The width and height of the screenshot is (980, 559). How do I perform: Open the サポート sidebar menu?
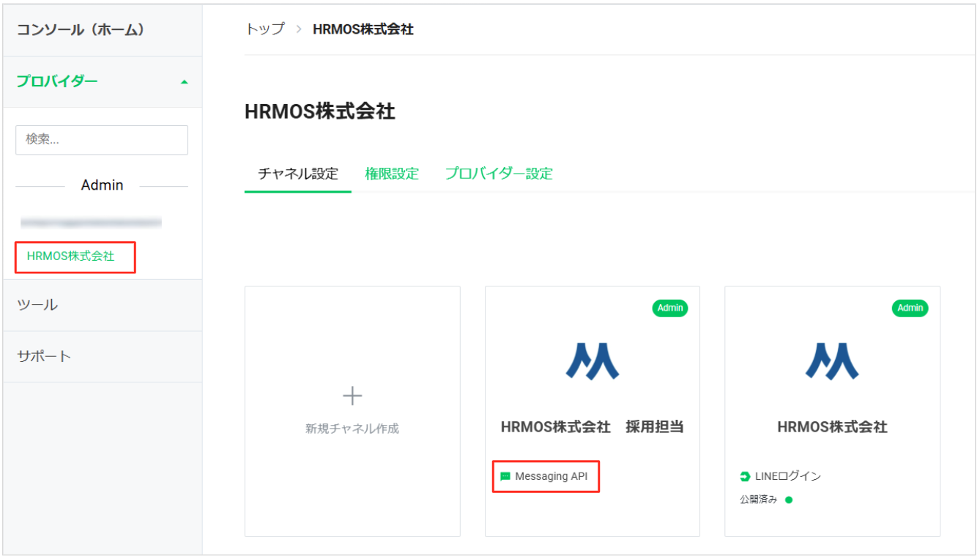tap(44, 357)
